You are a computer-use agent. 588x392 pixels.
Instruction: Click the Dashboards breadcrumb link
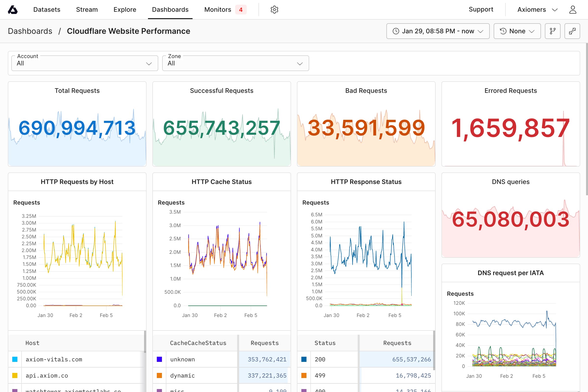[x=30, y=31]
